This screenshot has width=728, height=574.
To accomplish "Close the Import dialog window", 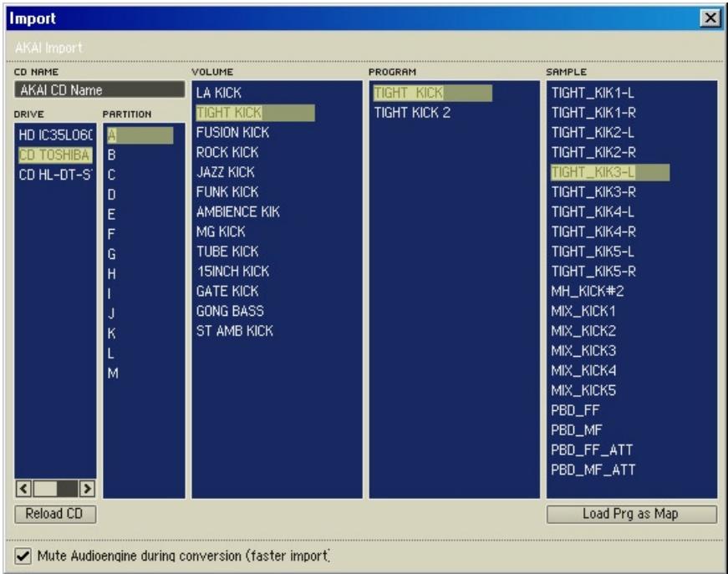I will [x=710, y=18].
